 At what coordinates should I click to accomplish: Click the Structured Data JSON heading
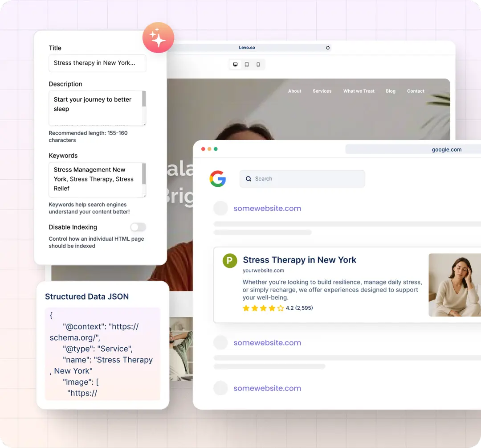pos(87,296)
